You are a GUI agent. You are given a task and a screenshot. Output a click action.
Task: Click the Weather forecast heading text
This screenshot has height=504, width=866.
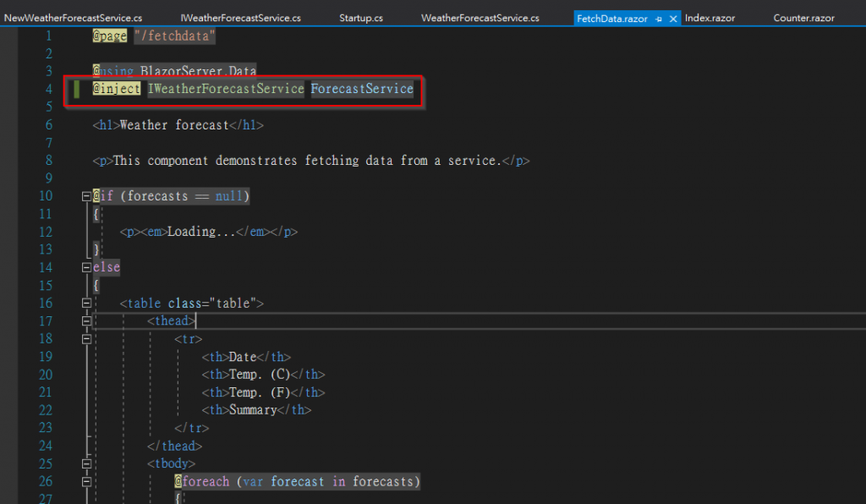(174, 125)
